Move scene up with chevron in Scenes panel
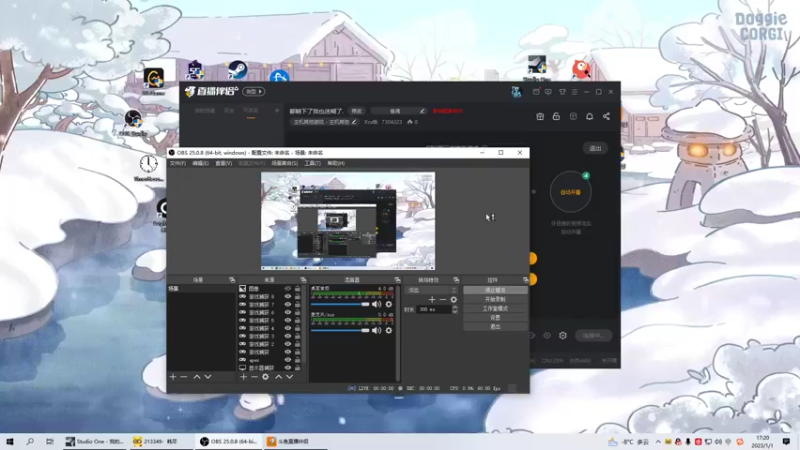 point(197,377)
